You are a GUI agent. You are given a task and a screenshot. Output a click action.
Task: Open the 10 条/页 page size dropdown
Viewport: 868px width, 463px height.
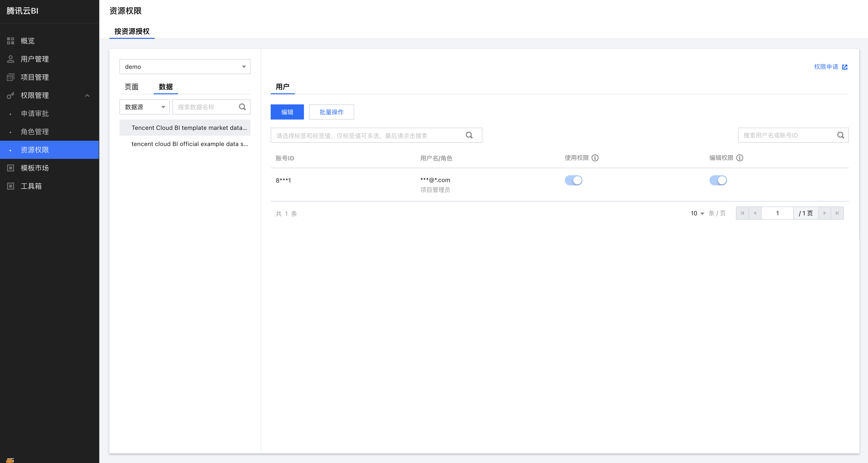click(x=697, y=213)
